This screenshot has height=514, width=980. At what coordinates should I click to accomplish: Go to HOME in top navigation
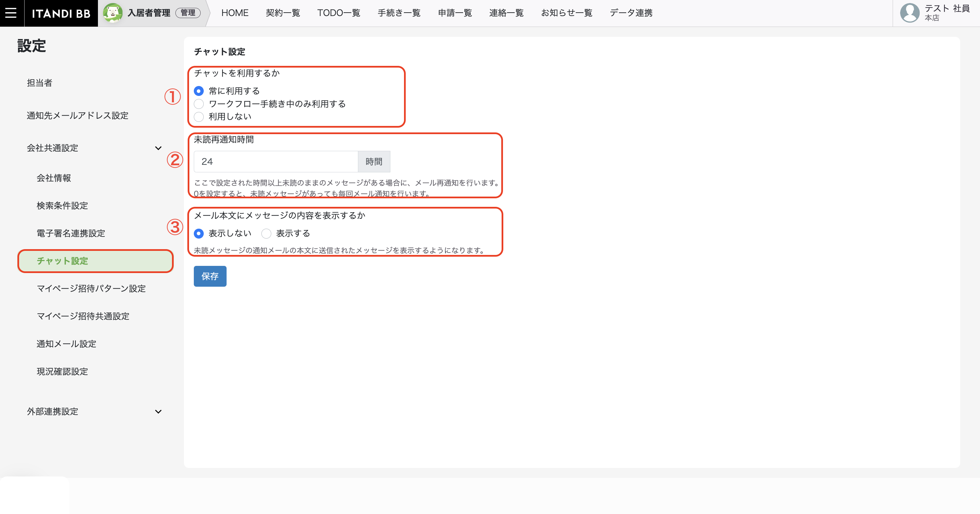click(235, 13)
